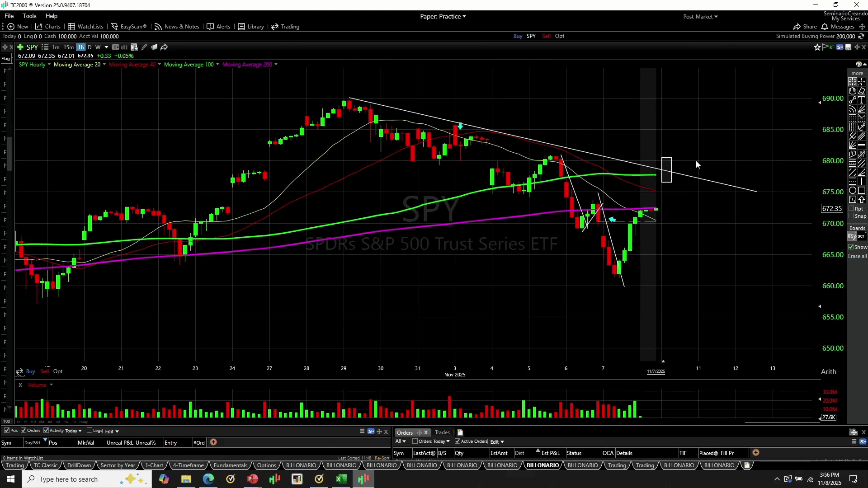Image resolution: width=868 pixels, height=488 pixels.
Task: Open Excel from the Windows taskbar
Action: (341, 479)
